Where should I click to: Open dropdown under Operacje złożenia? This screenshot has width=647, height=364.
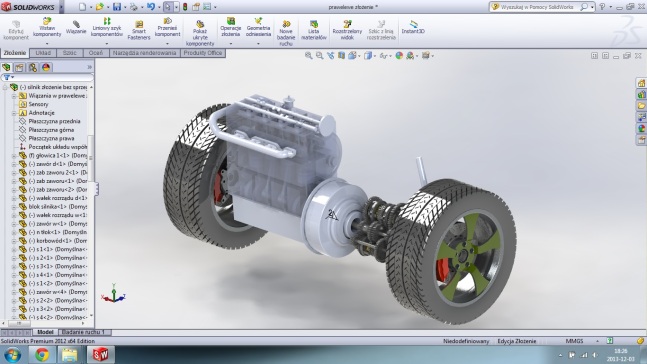231,43
